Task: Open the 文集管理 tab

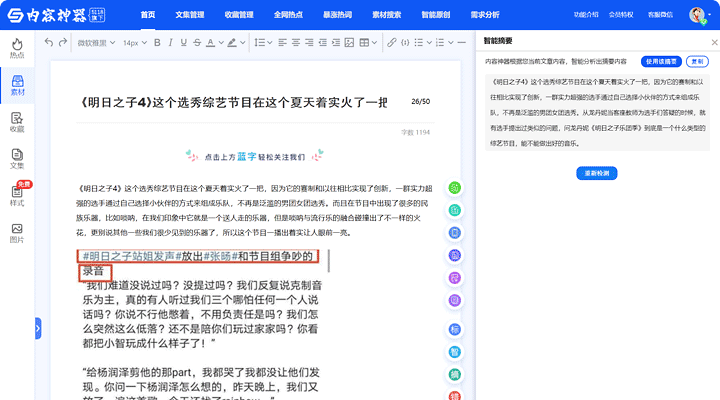Action: 190,15
